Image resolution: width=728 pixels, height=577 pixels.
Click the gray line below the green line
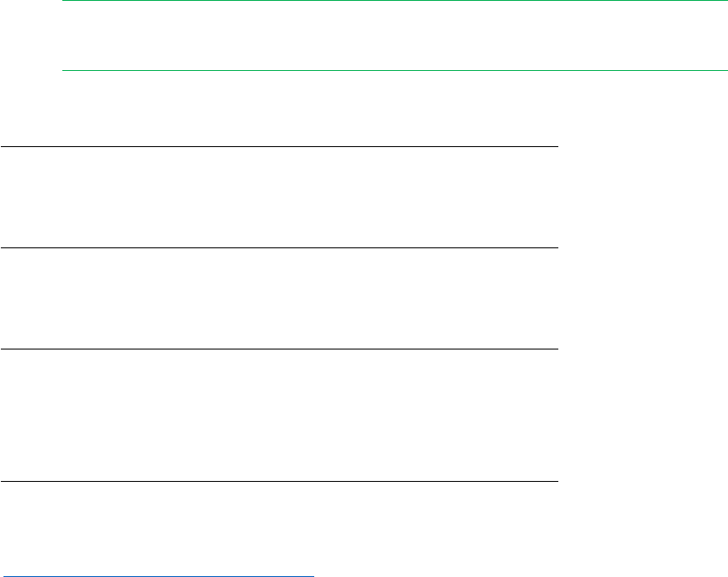pyautogui.click(x=395, y=70)
